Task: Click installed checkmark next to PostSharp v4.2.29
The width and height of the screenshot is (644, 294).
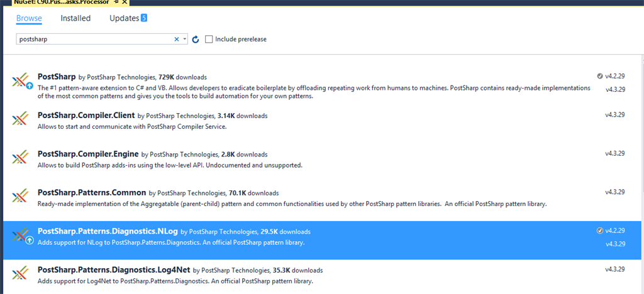Action: pyautogui.click(x=600, y=76)
